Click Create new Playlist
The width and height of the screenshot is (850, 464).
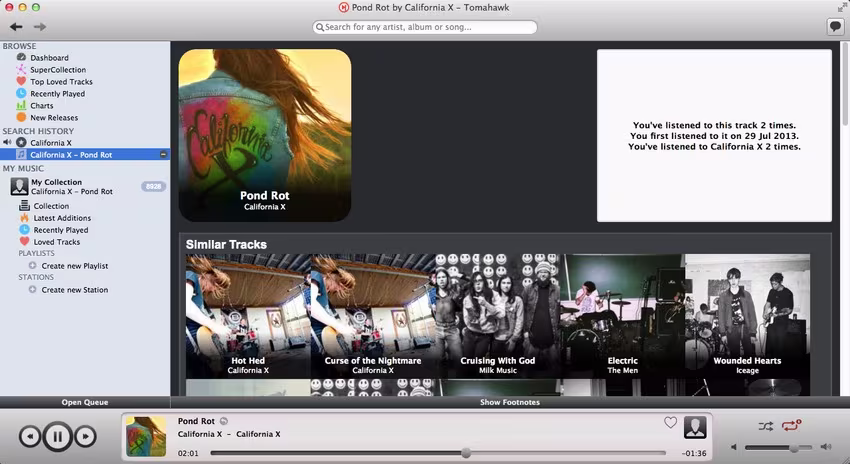[x=75, y=266]
